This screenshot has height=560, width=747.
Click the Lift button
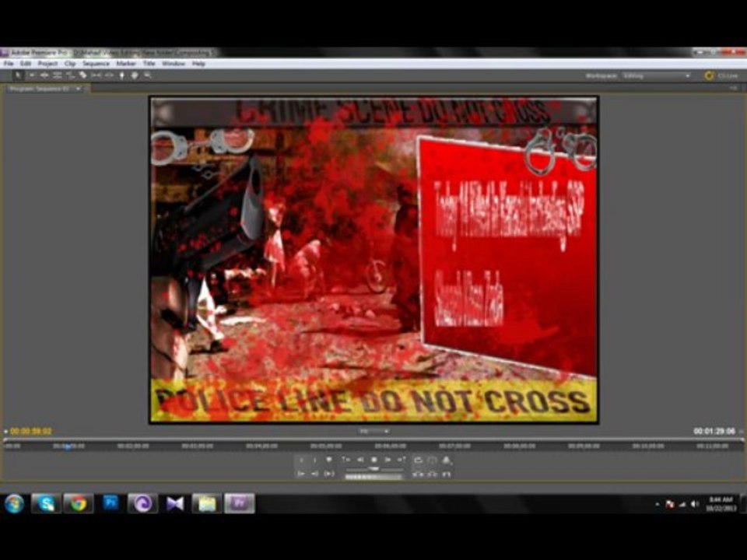tap(418, 474)
